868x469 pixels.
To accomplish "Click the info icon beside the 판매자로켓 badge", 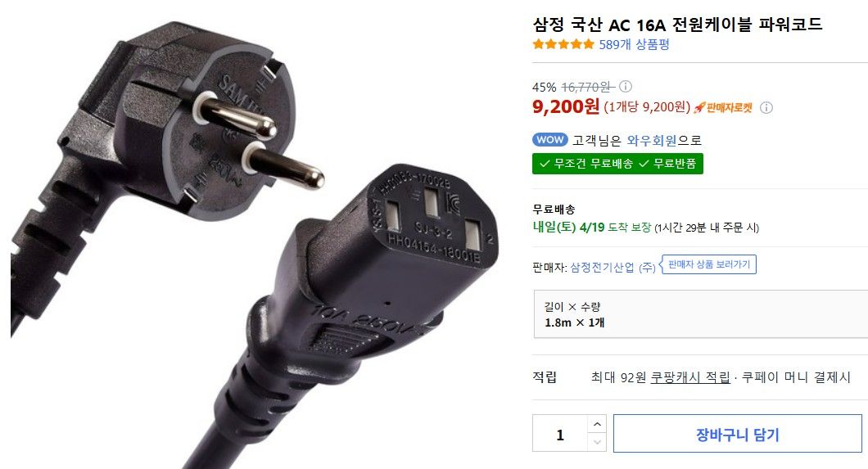I will click(766, 107).
